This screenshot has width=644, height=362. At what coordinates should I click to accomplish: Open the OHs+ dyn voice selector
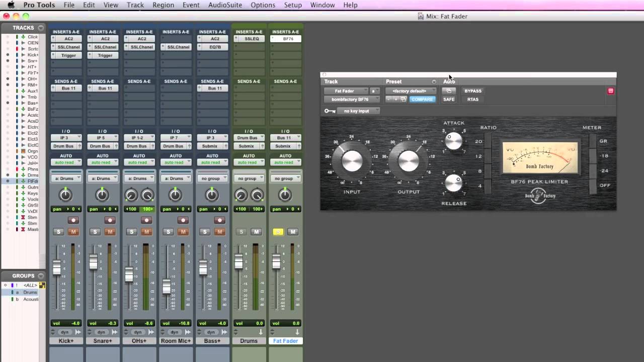click(138, 332)
